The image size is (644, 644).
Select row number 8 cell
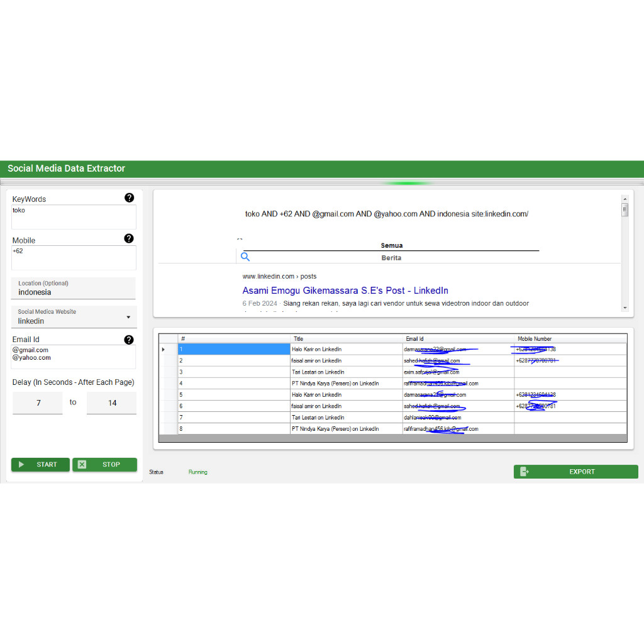click(x=234, y=429)
